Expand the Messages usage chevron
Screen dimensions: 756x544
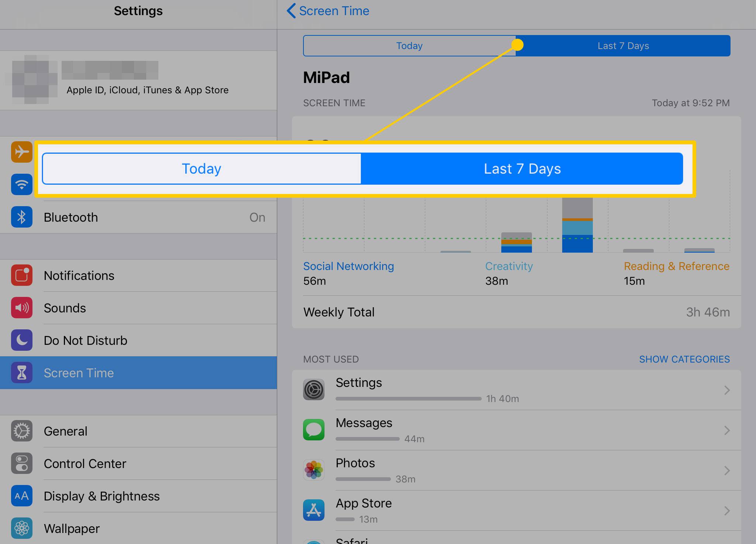727,430
